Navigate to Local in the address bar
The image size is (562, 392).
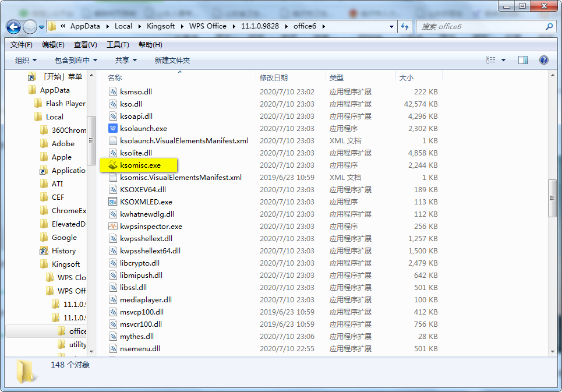click(123, 26)
